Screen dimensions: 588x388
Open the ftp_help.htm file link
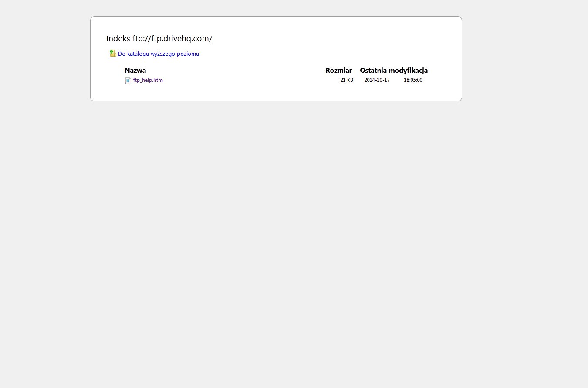[148, 80]
